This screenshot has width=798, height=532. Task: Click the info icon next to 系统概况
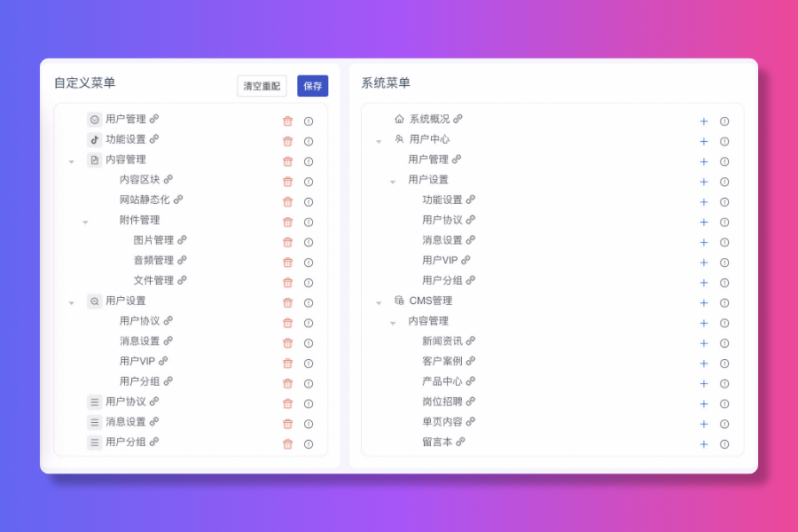click(x=725, y=120)
